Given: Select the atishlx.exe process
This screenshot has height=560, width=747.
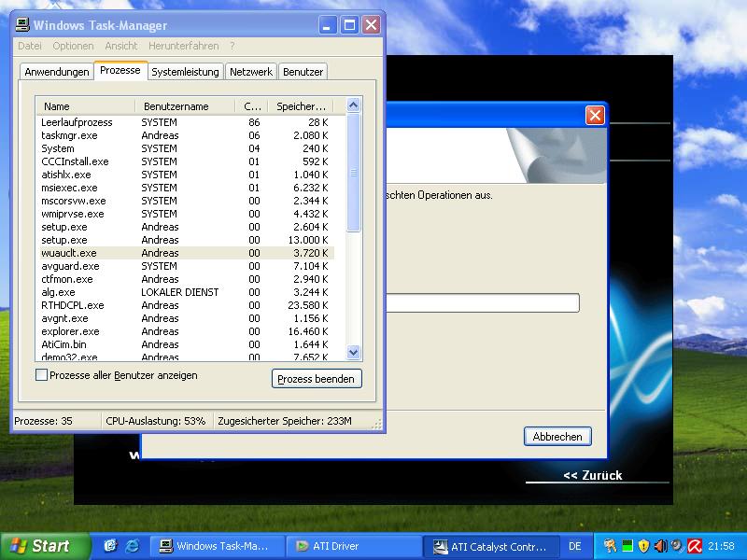Looking at the screenshot, I should pos(185,175).
